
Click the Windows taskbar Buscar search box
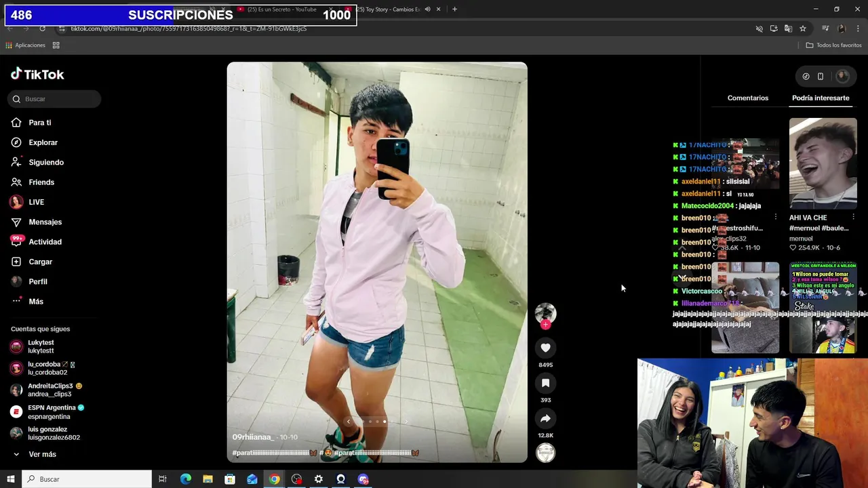pyautogui.click(x=87, y=479)
